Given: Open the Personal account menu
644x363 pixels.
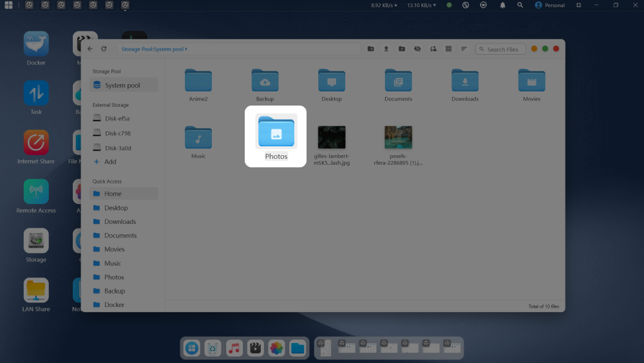Looking at the screenshot, I should click(x=549, y=5).
